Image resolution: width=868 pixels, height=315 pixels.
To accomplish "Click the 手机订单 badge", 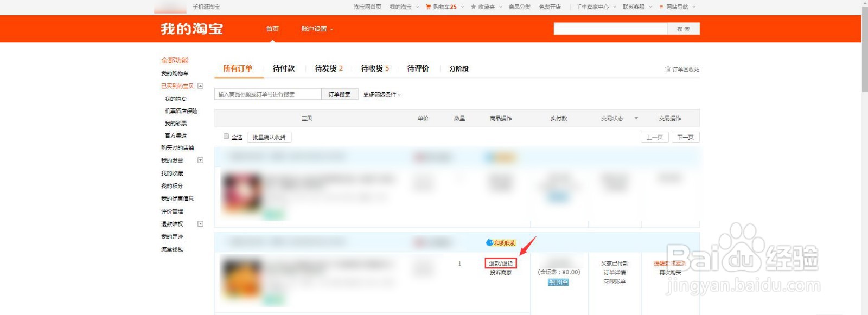I will 558,282.
